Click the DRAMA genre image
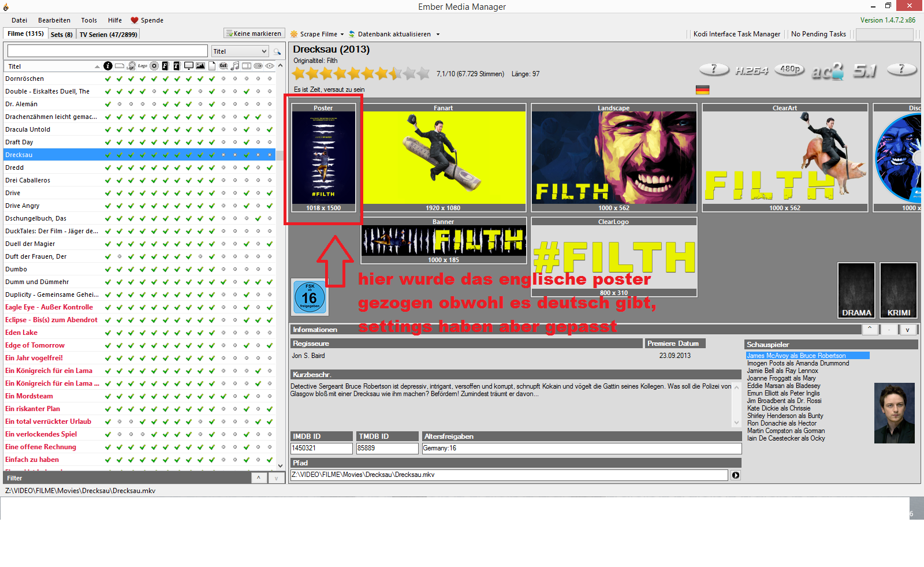The image size is (924, 567). 856,290
